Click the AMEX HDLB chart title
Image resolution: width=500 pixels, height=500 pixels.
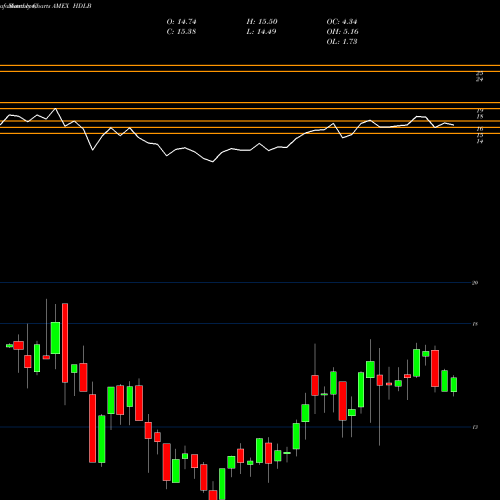coord(72,6)
